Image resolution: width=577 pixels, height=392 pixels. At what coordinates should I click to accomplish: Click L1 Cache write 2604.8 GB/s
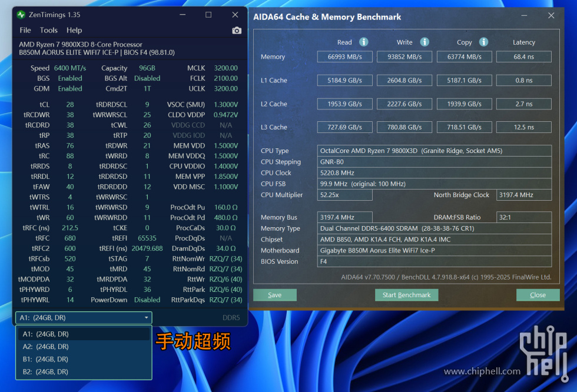[404, 80]
